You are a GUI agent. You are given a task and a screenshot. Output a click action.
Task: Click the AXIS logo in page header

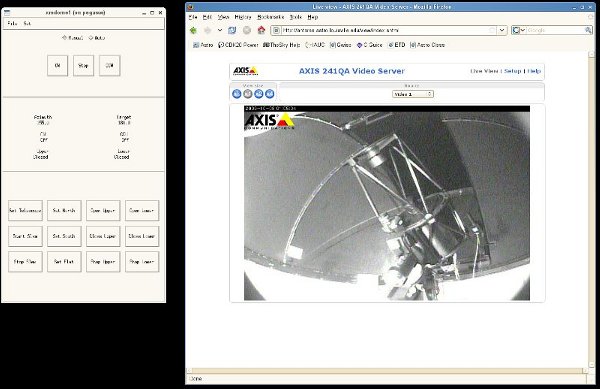(x=246, y=71)
